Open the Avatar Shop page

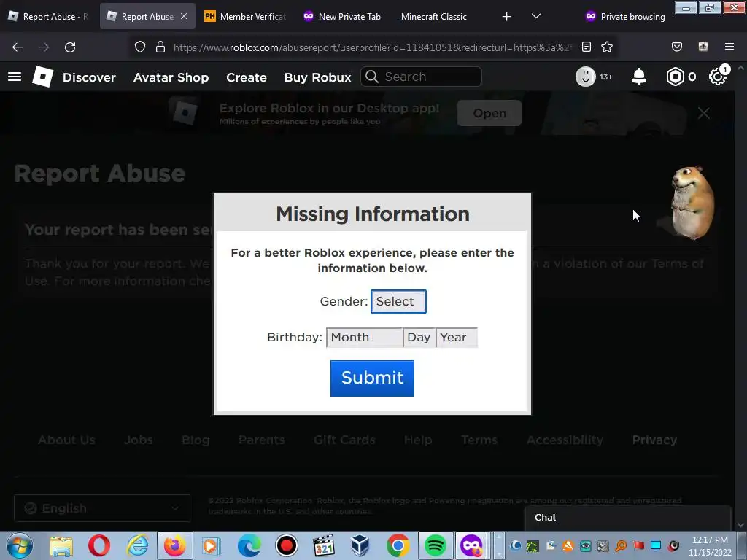pyautogui.click(x=171, y=77)
